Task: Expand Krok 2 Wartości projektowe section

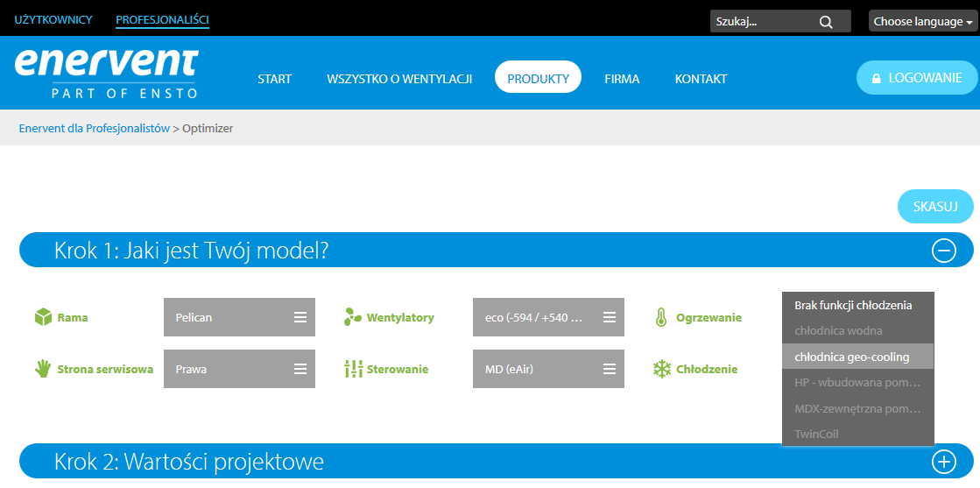Action: coord(943,461)
